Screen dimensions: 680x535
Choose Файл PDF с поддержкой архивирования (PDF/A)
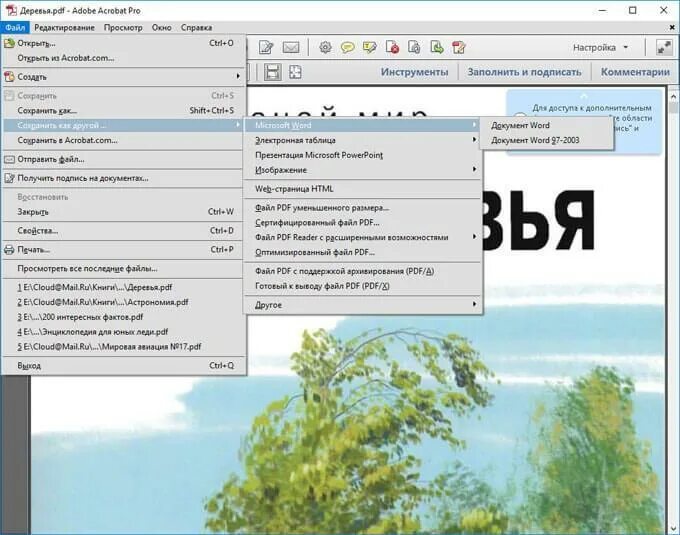[363, 271]
